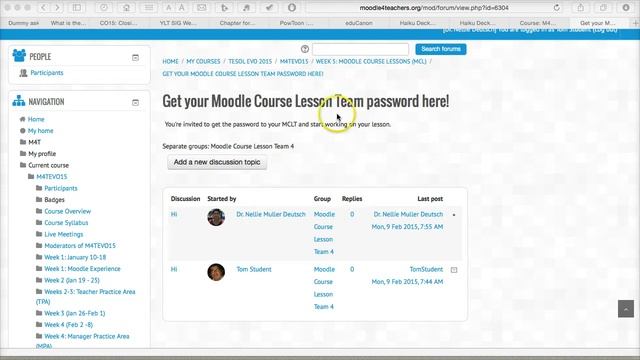Open the share sheet icon

[580, 8]
